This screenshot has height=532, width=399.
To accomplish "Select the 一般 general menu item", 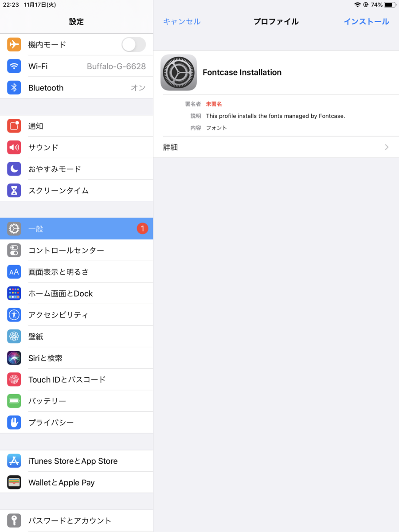I will (x=76, y=229).
